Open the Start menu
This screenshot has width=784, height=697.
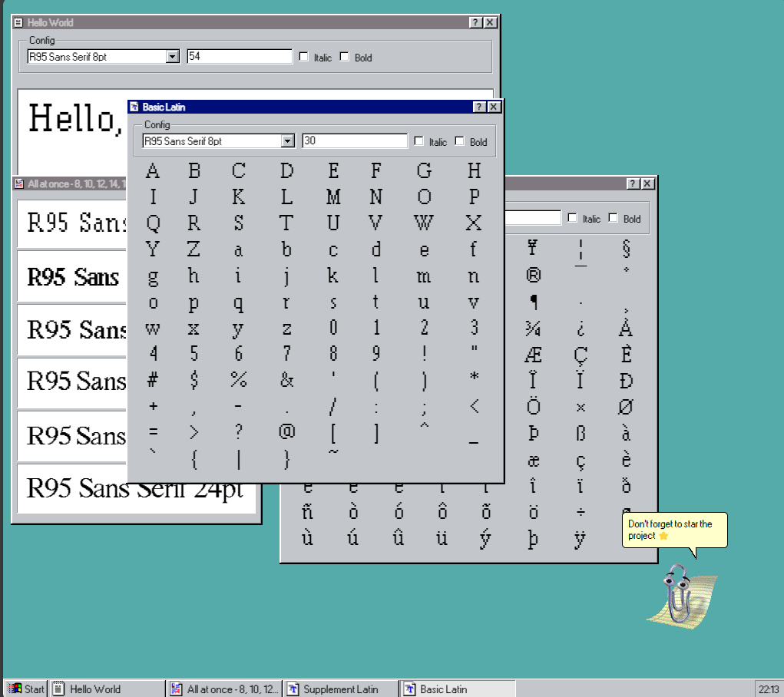click(26, 689)
